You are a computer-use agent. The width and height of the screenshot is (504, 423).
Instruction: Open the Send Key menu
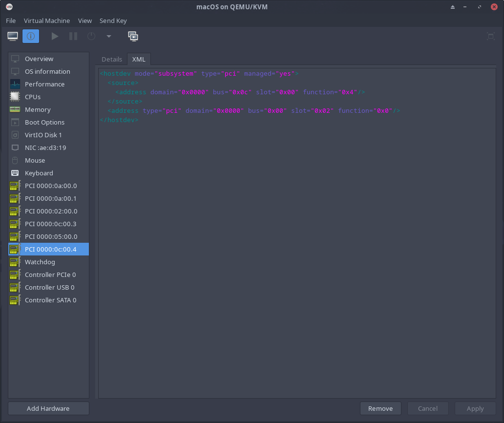tap(113, 21)
